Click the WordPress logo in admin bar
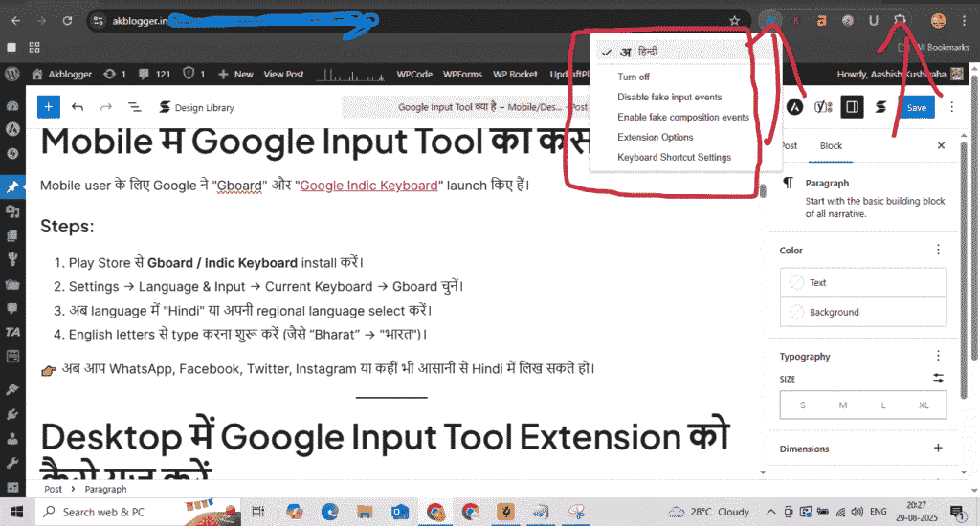 [11, 74]
